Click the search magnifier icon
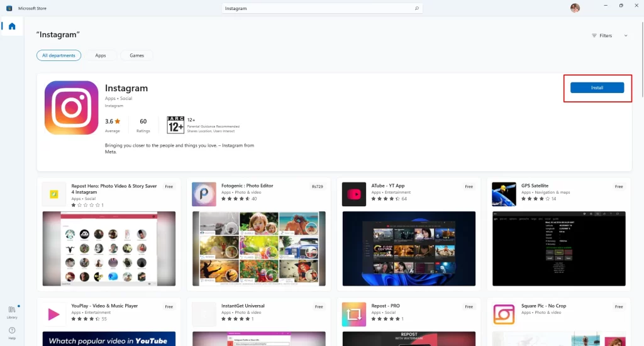This screenshot has width=644, height=346. [416, 8]
